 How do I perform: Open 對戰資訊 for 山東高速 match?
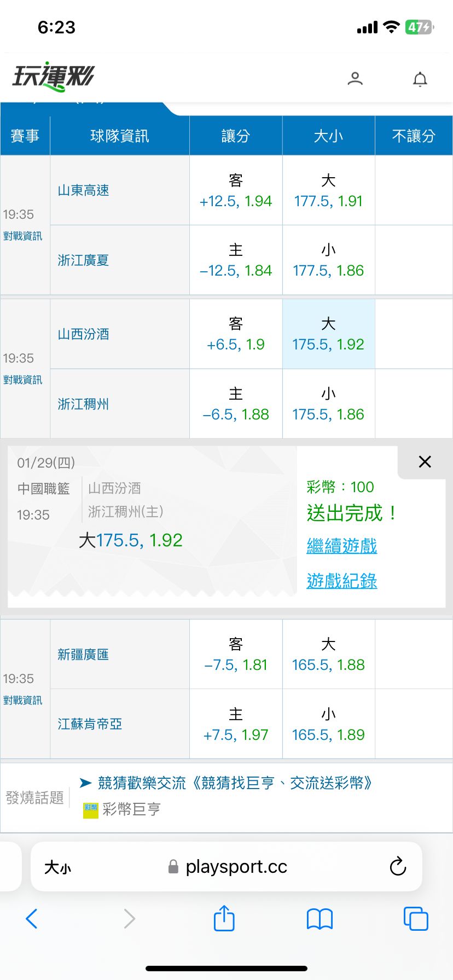coord(22,236)
